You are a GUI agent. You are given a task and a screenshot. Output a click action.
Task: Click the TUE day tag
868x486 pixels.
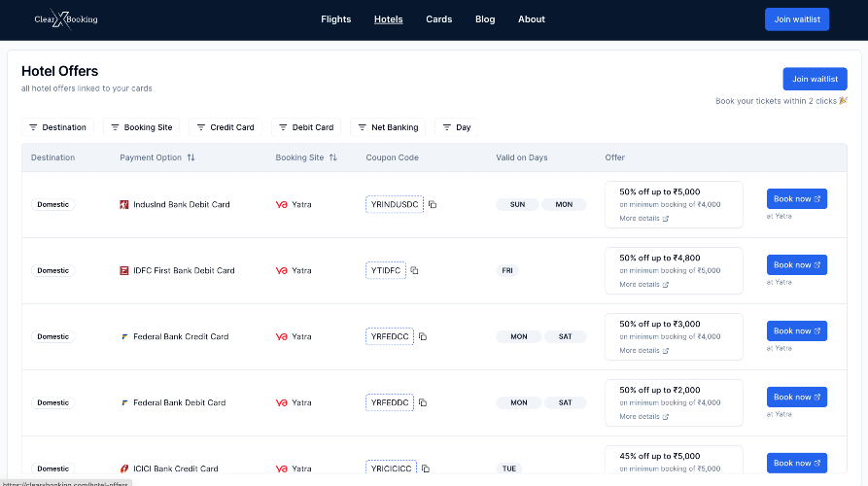509,469
